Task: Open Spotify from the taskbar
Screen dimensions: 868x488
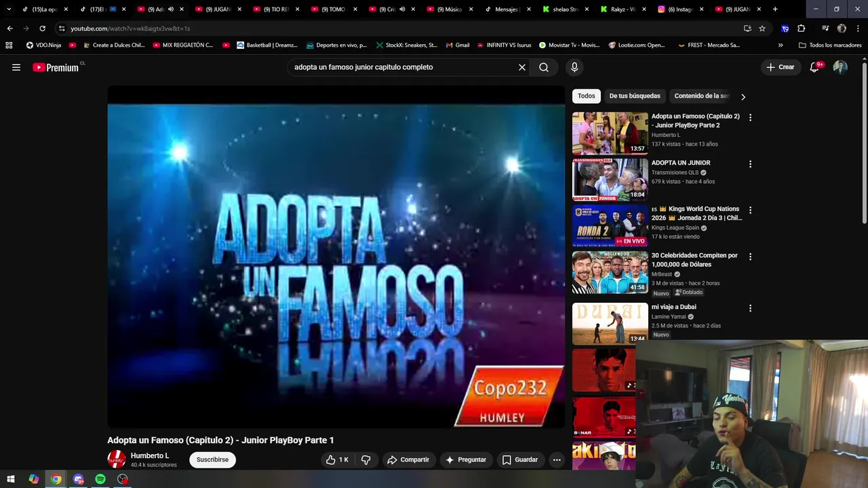Action: (x=100, y=479)
